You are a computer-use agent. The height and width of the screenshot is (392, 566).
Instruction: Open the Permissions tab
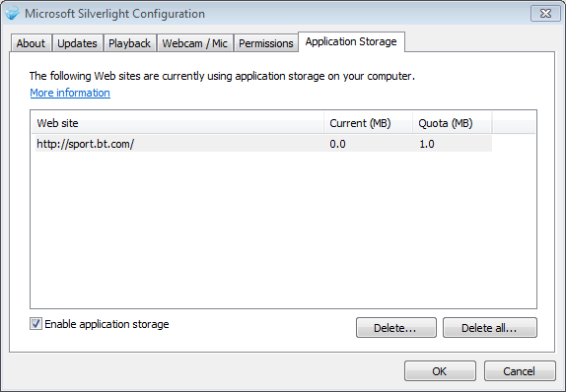tap(266, 43)
